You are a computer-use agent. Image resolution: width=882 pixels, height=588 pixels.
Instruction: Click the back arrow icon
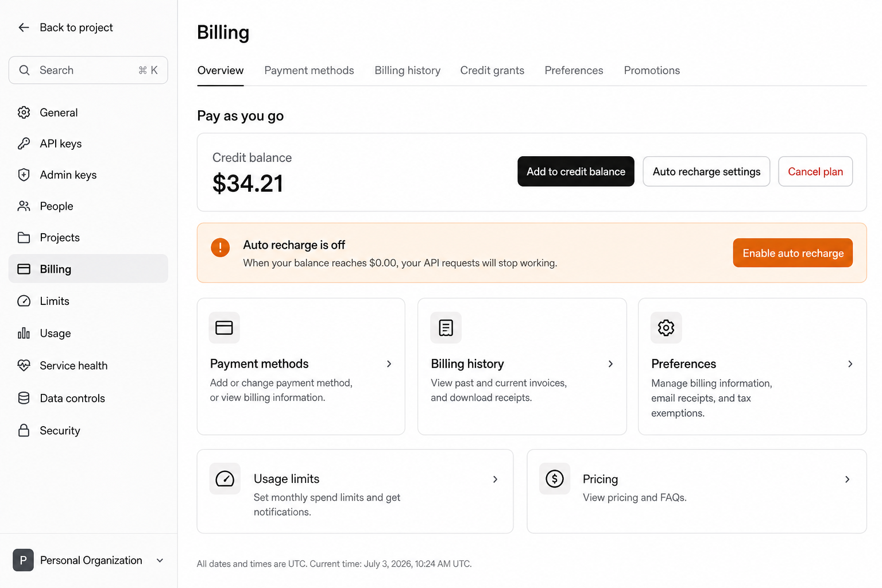pos(24,28)
